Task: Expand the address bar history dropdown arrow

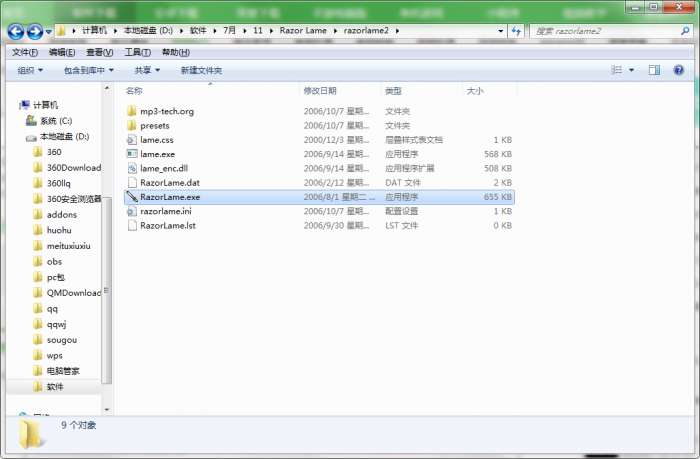Action: (500, 31)
